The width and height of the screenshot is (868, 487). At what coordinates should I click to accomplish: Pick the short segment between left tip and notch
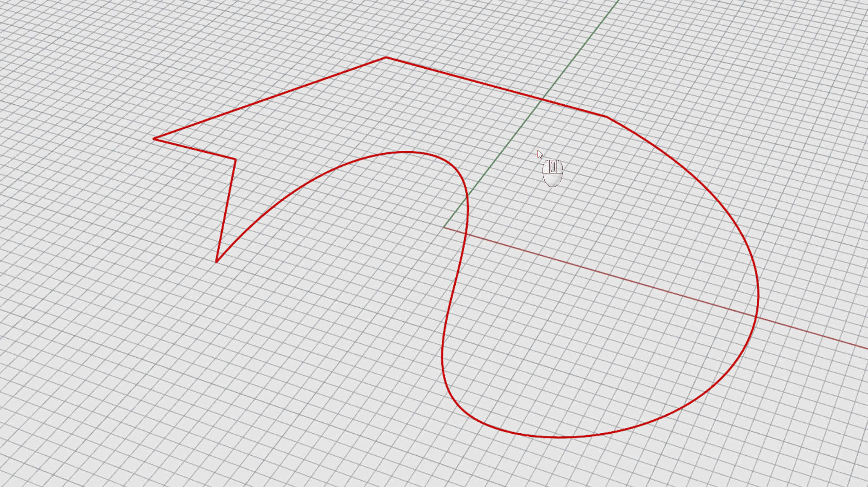(x=194, y=149)
